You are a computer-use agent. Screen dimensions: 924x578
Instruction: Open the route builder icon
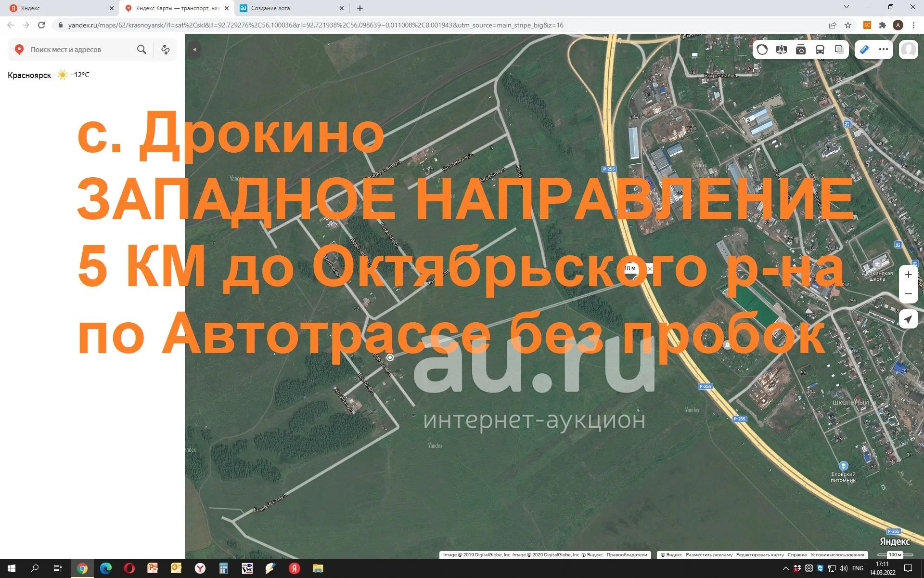point(166,50)
